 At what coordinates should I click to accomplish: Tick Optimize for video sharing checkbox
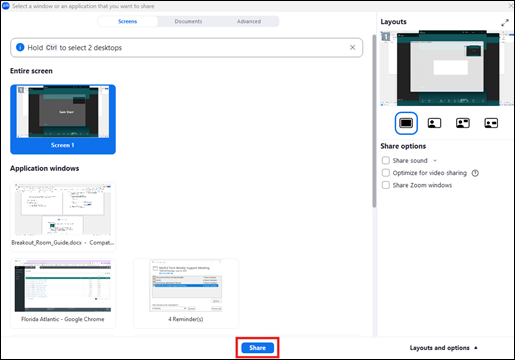click(x=386, y=173)
